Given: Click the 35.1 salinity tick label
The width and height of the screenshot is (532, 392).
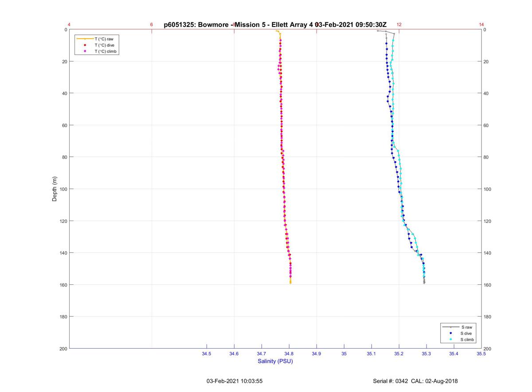Looking at the screenshot, I should click(x=372, y=354).
